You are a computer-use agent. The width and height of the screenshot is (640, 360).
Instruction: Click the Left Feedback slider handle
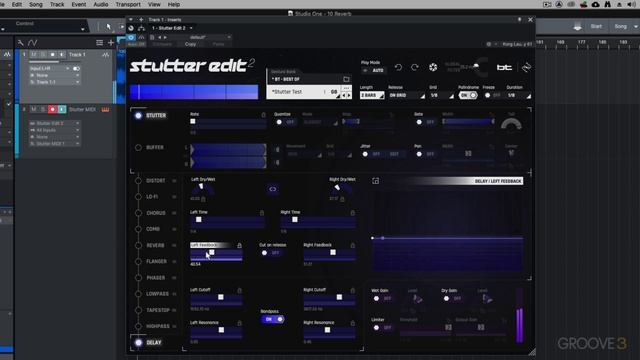click(x=212, y=253)
